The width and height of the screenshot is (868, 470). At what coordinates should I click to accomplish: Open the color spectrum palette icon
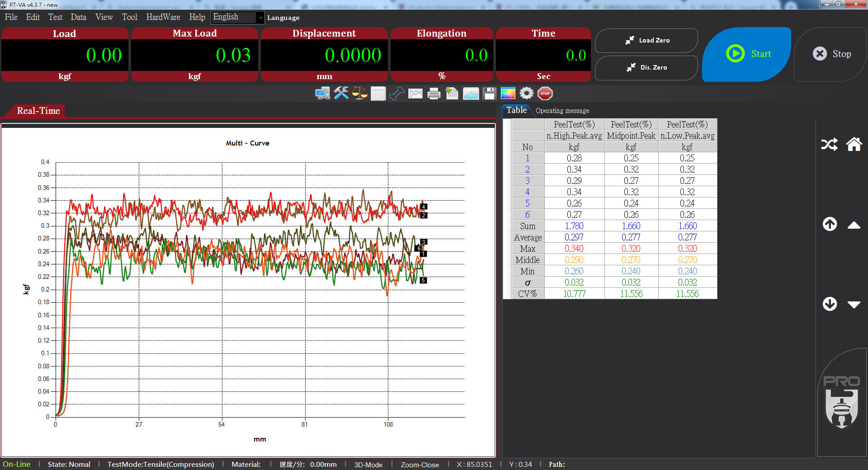(508, 94)
